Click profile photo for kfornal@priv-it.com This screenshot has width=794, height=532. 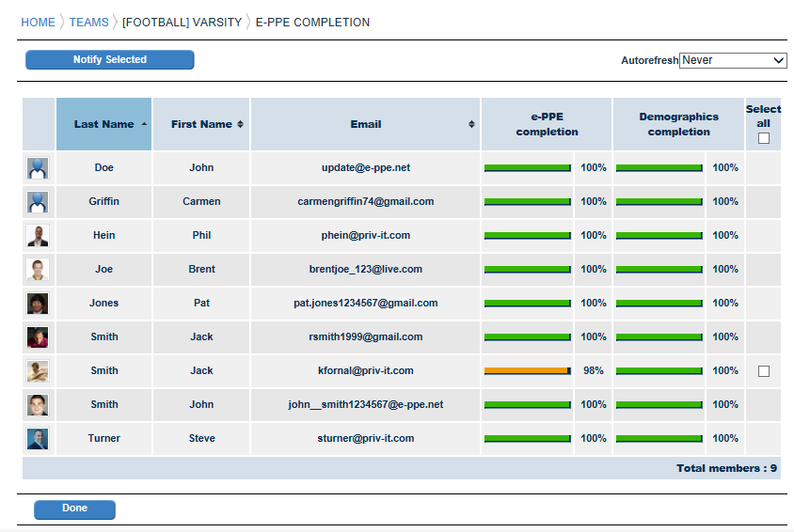click(x=38, y=371)
